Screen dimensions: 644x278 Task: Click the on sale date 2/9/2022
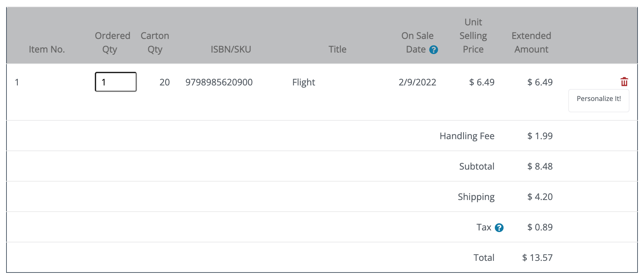point(417,82)
